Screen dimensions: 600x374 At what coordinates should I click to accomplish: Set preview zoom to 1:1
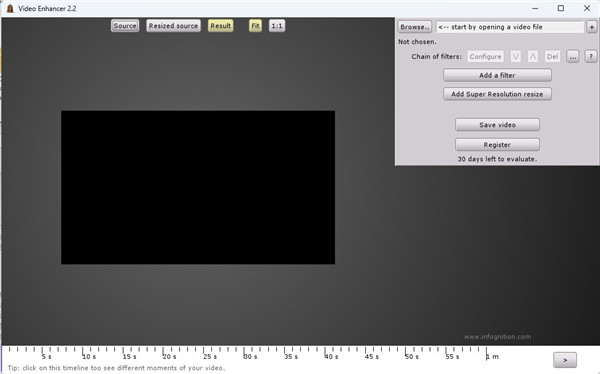point(277,26)
